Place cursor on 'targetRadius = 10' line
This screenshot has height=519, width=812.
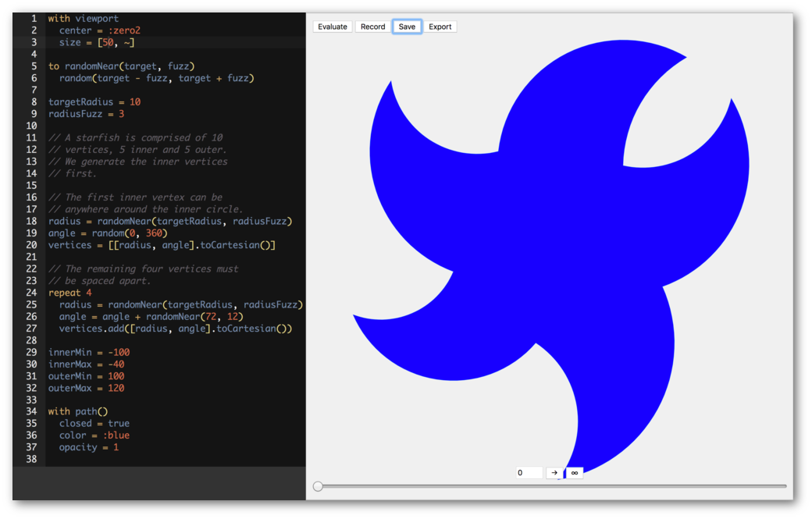click(x=94, y=102)
